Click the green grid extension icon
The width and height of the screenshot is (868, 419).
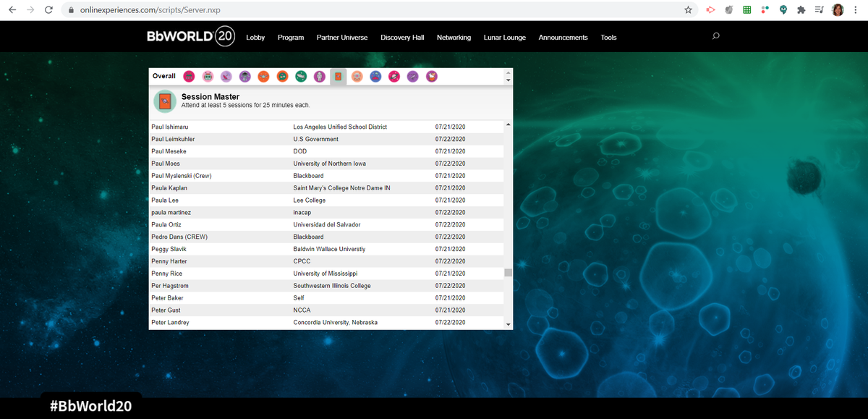(747, 10)
